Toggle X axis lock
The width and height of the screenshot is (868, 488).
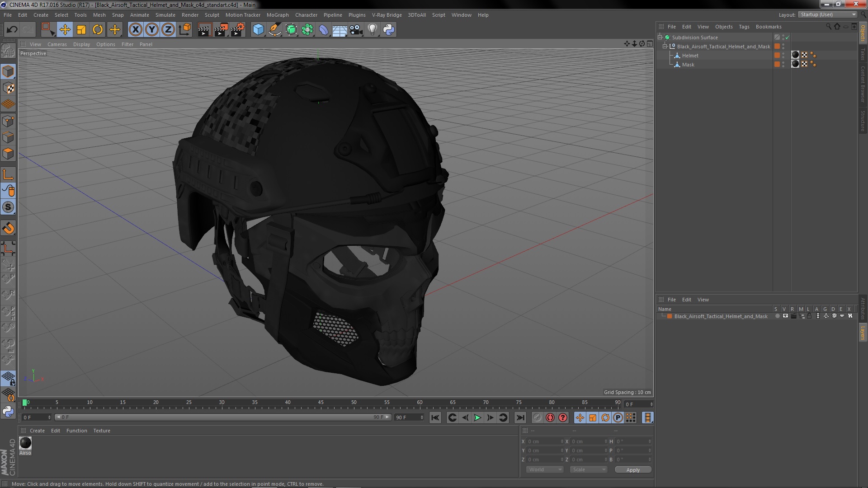135,30
